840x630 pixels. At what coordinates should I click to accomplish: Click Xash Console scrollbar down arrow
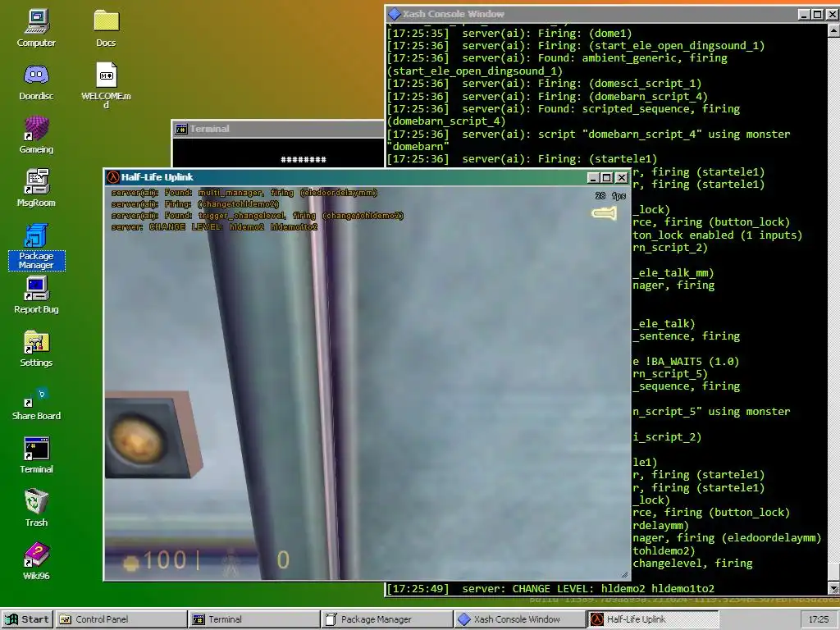(x=833, y=589)
